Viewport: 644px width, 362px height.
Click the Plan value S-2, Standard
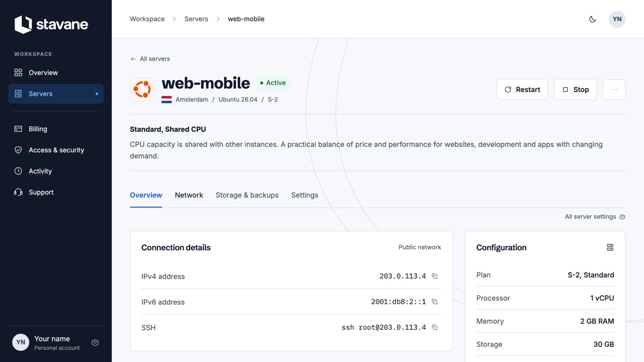(591, 275)
